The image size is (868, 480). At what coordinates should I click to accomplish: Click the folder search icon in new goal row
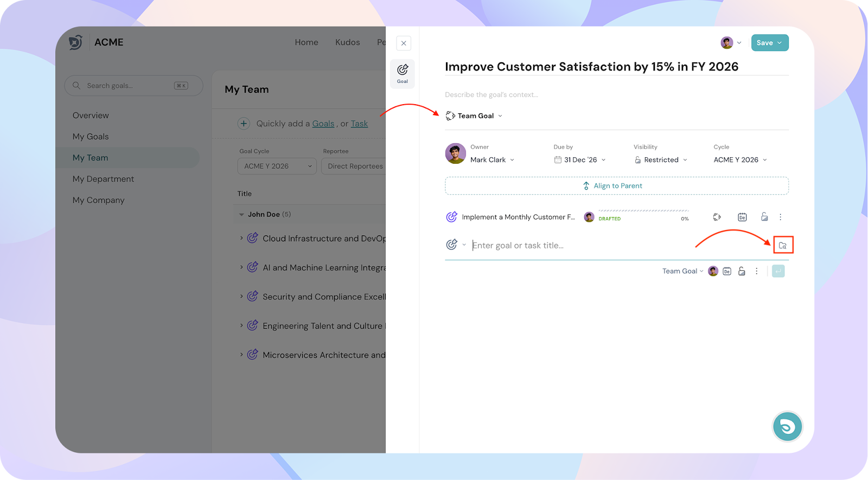click(x=783, y=245)
